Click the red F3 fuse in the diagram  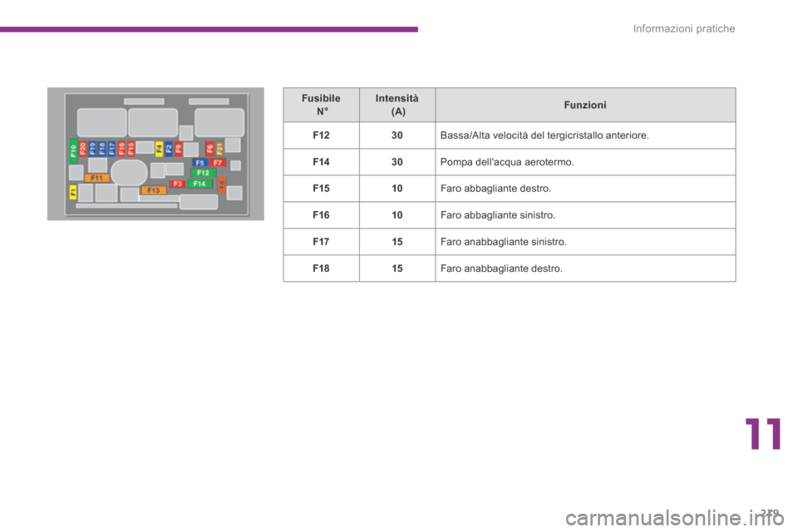point(178,184)
